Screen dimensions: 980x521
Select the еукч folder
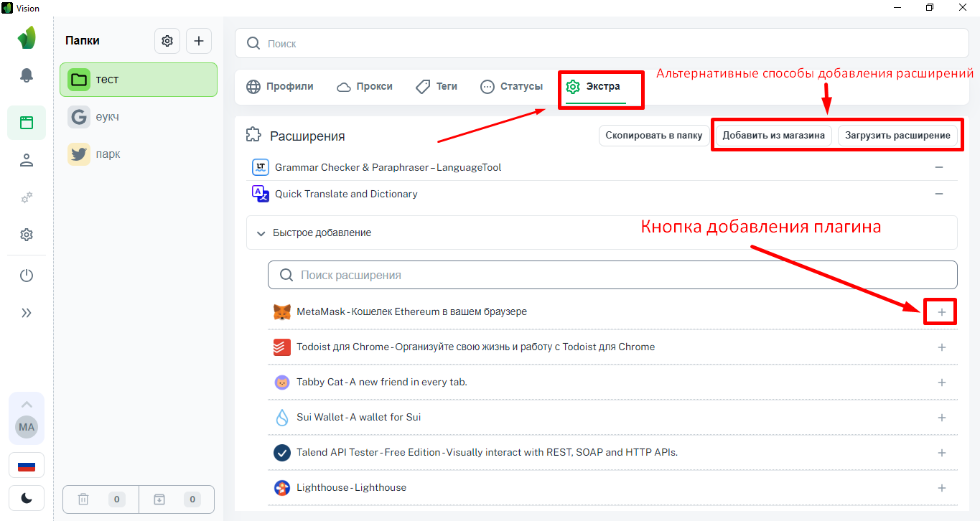coord(139,117)
